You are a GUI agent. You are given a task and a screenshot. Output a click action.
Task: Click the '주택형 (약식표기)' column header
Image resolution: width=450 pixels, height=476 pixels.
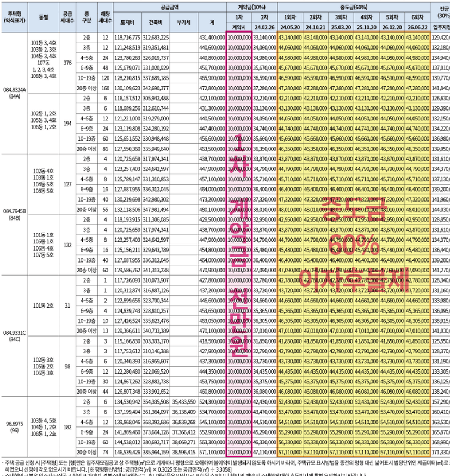click(x=15, y=17)
